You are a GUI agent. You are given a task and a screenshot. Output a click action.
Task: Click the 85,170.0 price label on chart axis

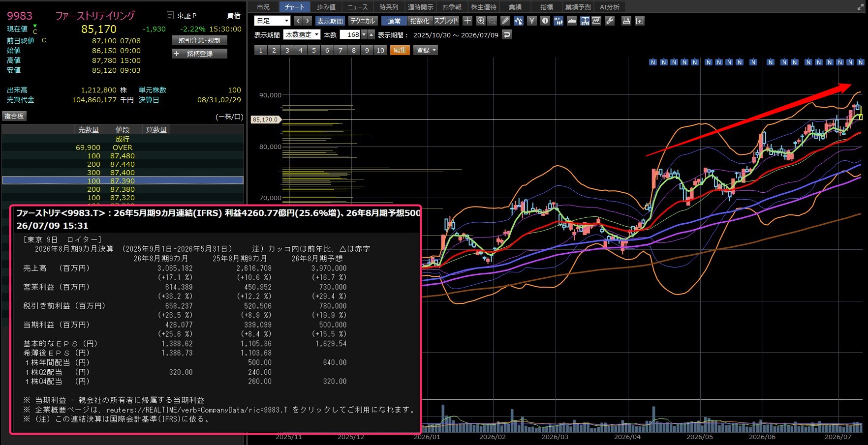tap(265, 119)
